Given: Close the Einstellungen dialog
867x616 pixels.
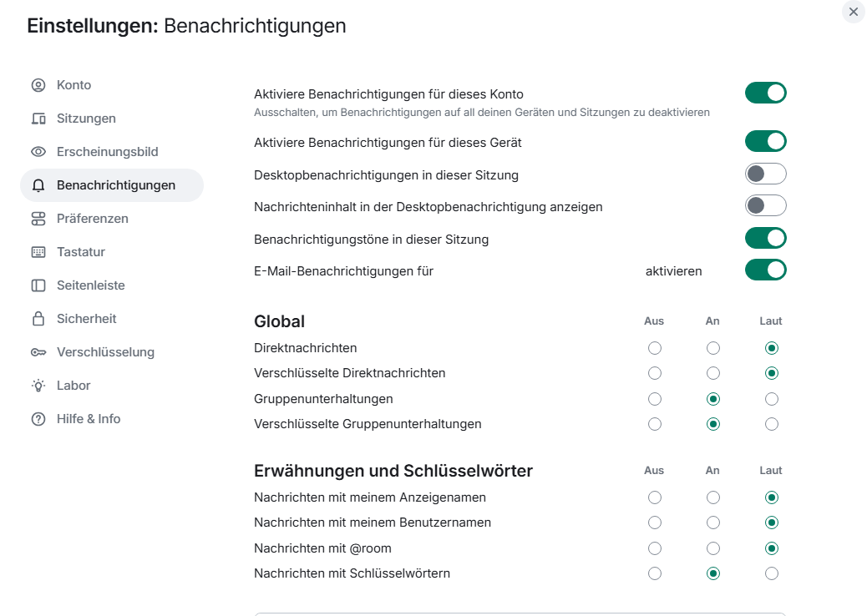Looking at the screenshot, I should pos(853,12).
